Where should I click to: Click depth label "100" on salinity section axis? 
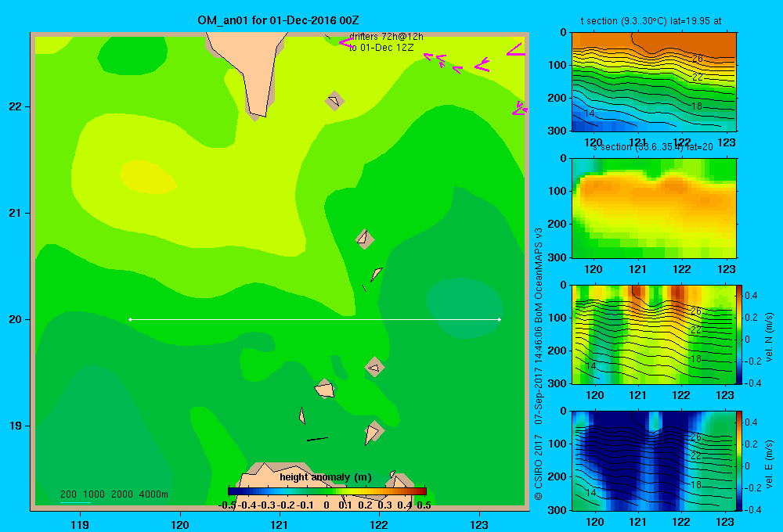559,191
